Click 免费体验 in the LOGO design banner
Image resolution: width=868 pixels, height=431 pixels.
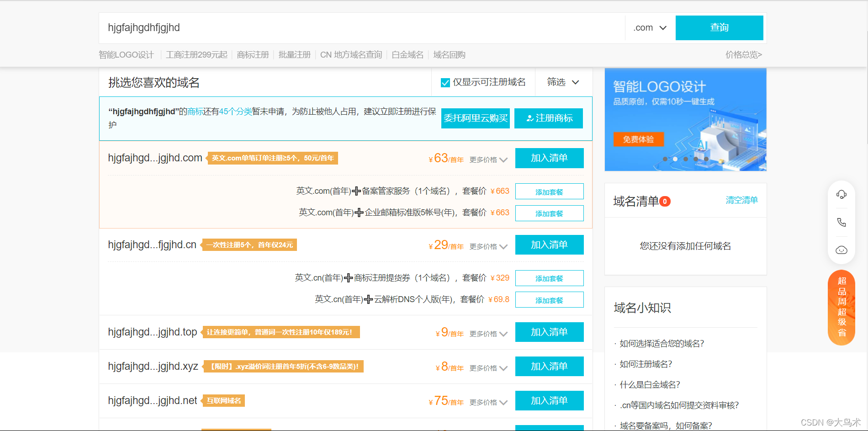pos(639,139)
